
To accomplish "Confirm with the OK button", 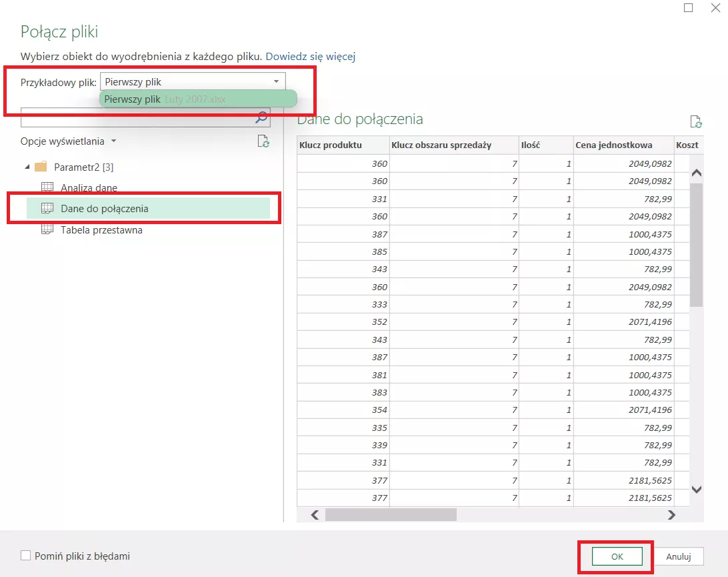I will pyautogui.click(x=617, y=556).
